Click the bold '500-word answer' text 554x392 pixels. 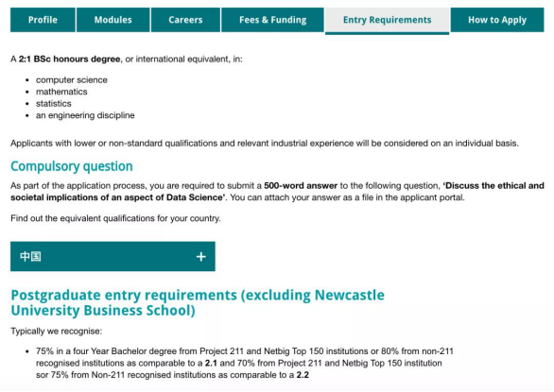301,186
